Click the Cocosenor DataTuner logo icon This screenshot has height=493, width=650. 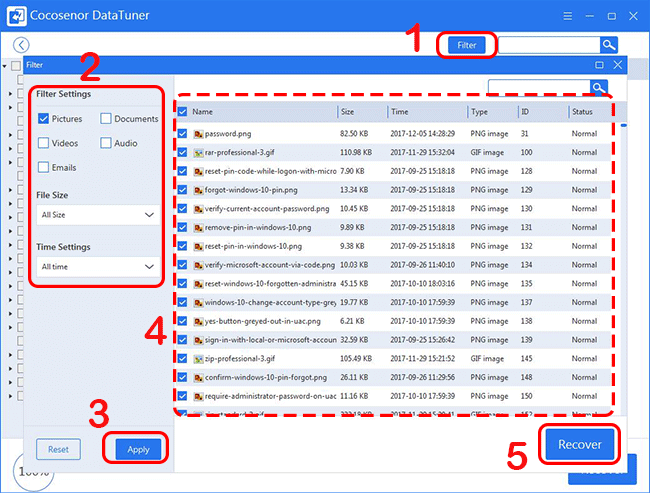tap(17, 16)
